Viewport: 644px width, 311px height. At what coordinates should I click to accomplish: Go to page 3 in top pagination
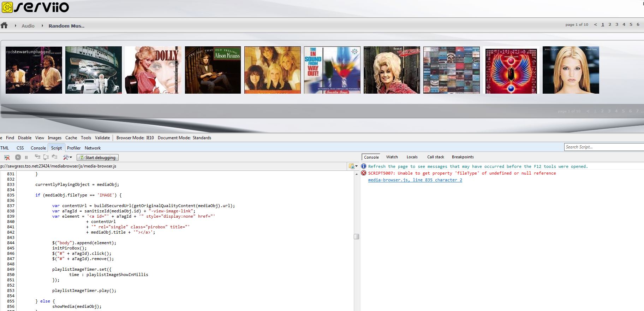tap(617, 24)
